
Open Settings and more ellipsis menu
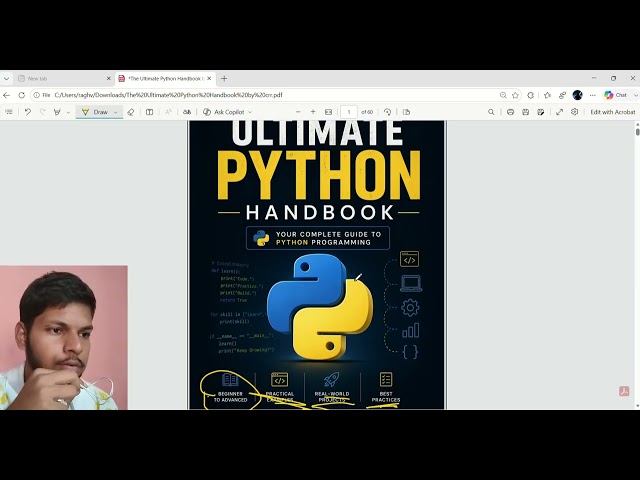click(593, 95)
